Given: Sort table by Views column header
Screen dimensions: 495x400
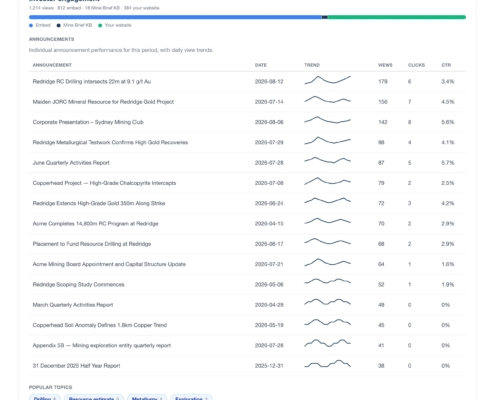Looking at the screenshot, I should coord(385,65).
